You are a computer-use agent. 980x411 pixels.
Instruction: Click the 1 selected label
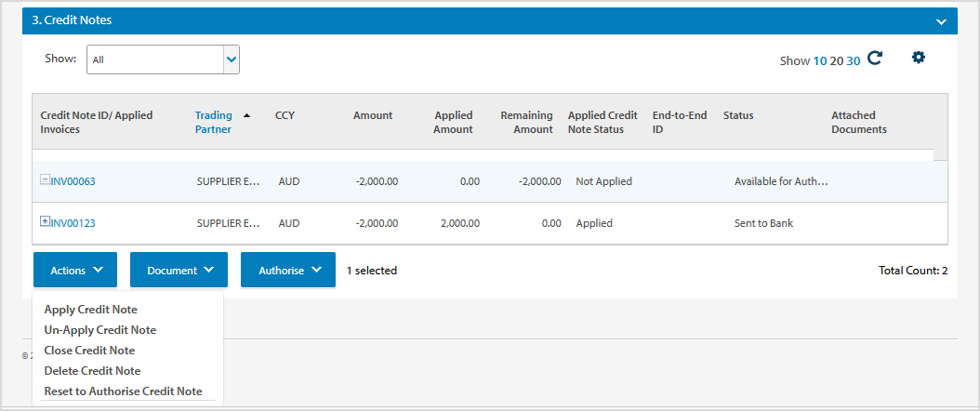tap(372, 271)
